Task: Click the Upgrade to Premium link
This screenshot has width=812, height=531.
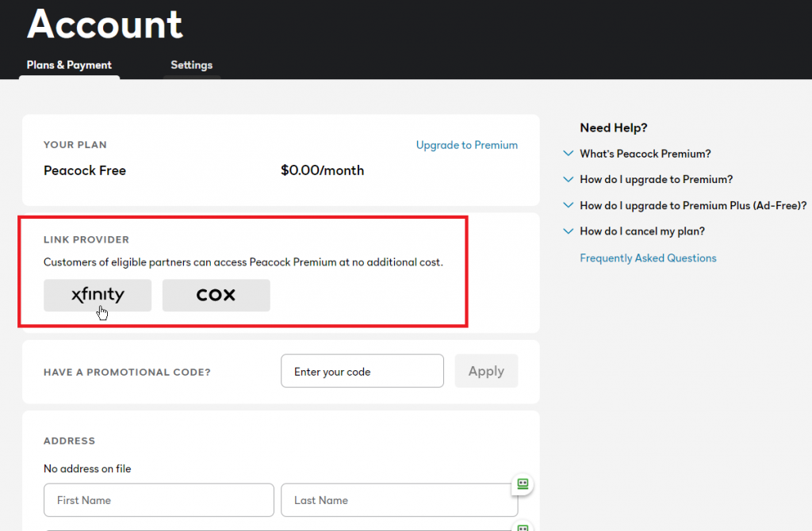Action: pos(466,145)
